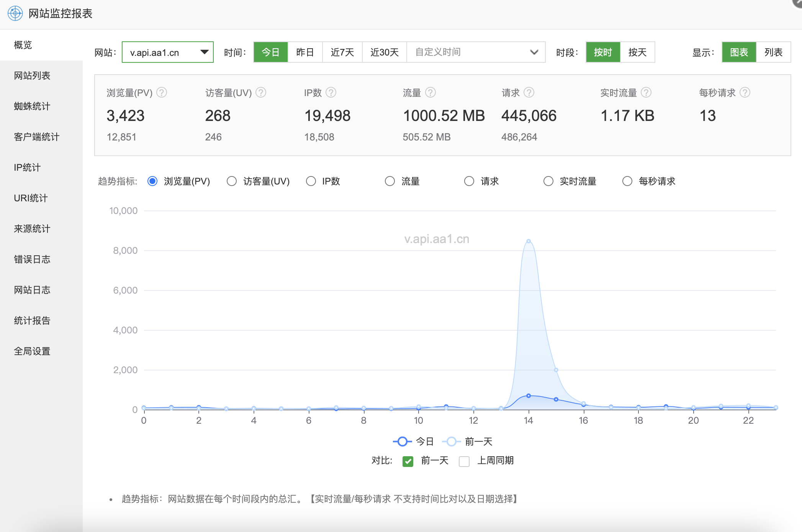Select 访客量(UV) trend radio button

(232, 181)
